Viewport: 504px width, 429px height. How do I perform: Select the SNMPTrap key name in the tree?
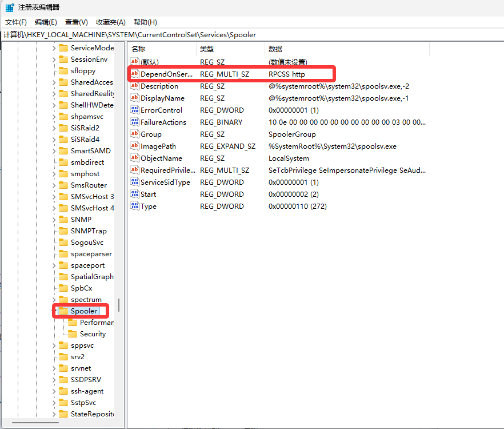[89, 231]
